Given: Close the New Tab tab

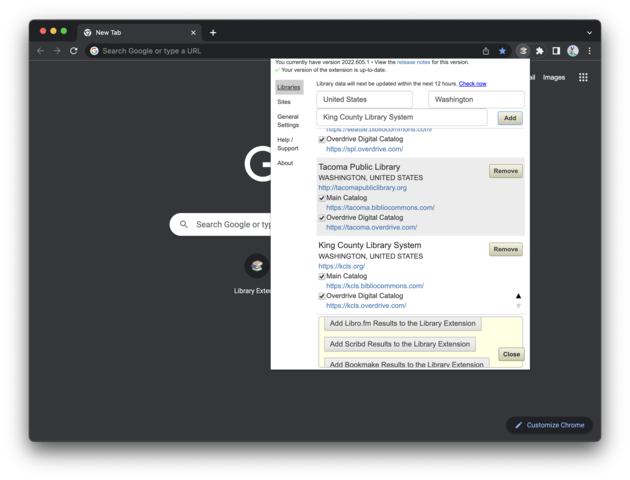Looking at the screenshot, I should coord(193,33).
